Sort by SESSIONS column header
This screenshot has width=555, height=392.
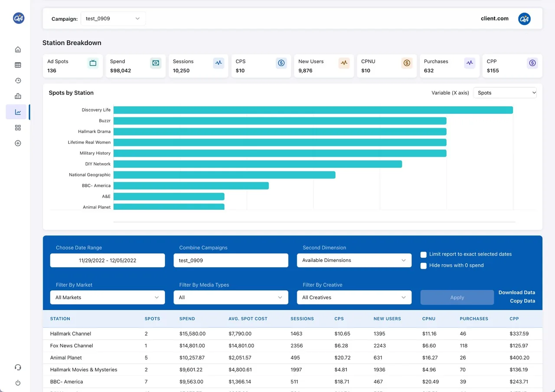click(x=302, y=319)
